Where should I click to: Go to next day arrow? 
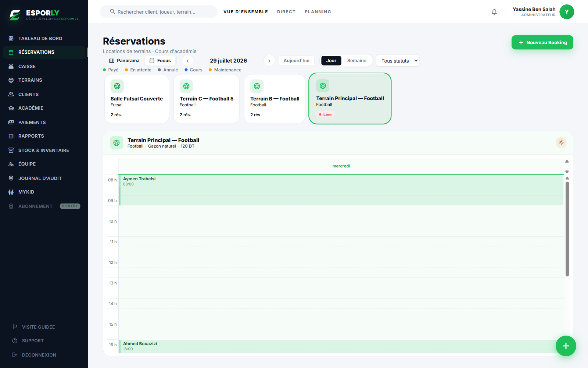[269, 61]
